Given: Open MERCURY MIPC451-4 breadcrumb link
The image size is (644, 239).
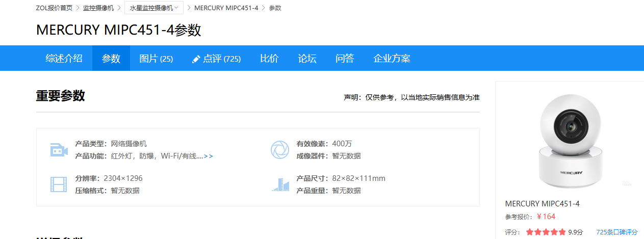Looking at the screenshot, I should [x=226, y=8].
